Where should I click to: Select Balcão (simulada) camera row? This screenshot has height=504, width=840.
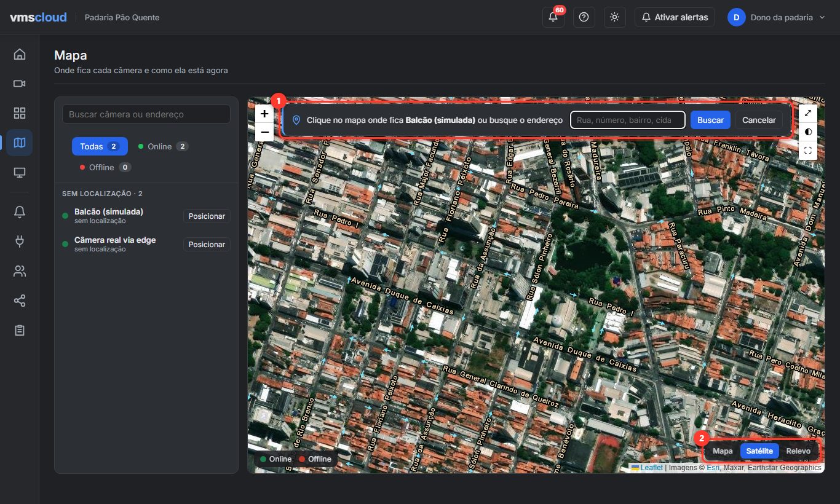point(146,216)
